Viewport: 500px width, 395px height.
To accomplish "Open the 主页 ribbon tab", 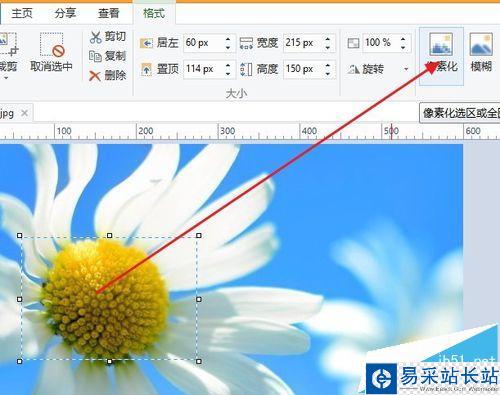I will click(22, 13).
